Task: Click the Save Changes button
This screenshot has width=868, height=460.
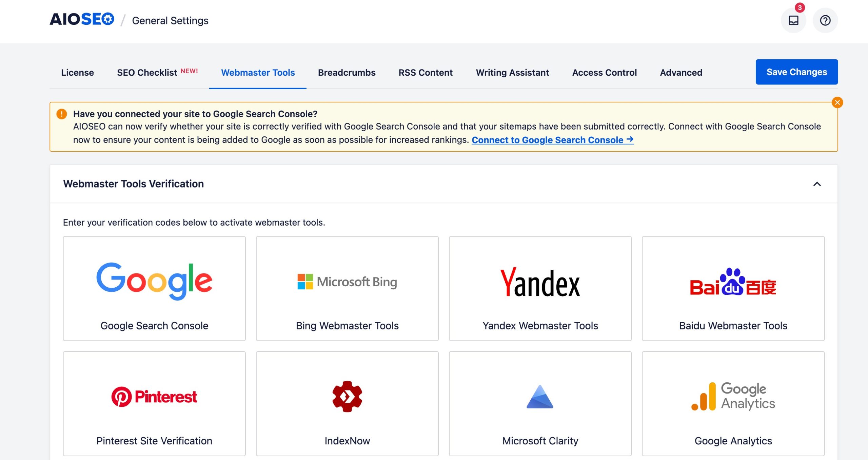Action: coord(797,72)
